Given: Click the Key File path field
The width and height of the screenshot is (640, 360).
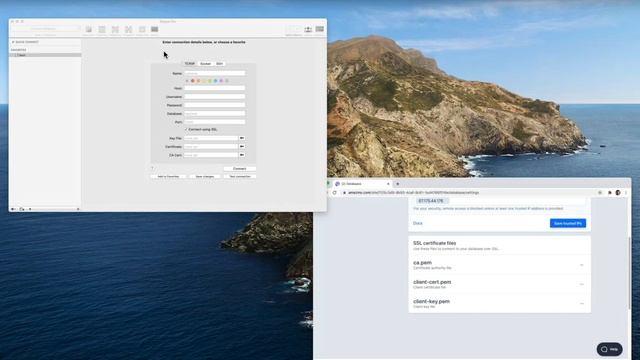Looking at the screenshot, I should (x=211, y=138).
